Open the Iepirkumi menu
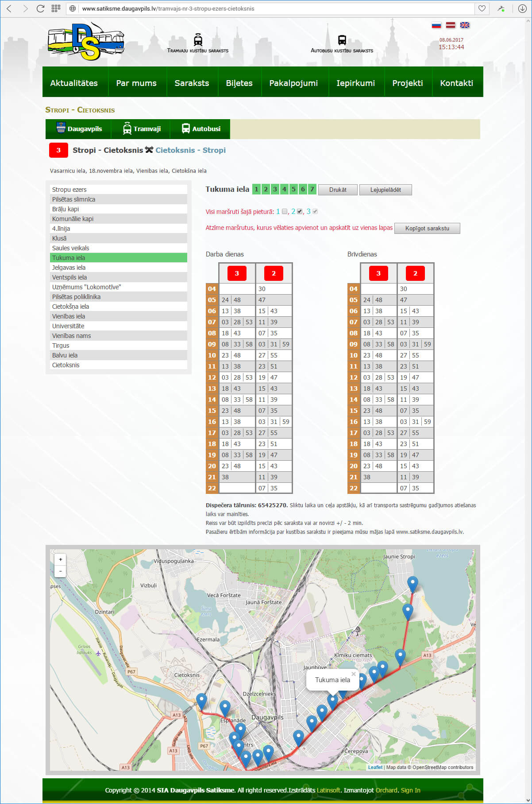532x804 pixels. [355, 83]
